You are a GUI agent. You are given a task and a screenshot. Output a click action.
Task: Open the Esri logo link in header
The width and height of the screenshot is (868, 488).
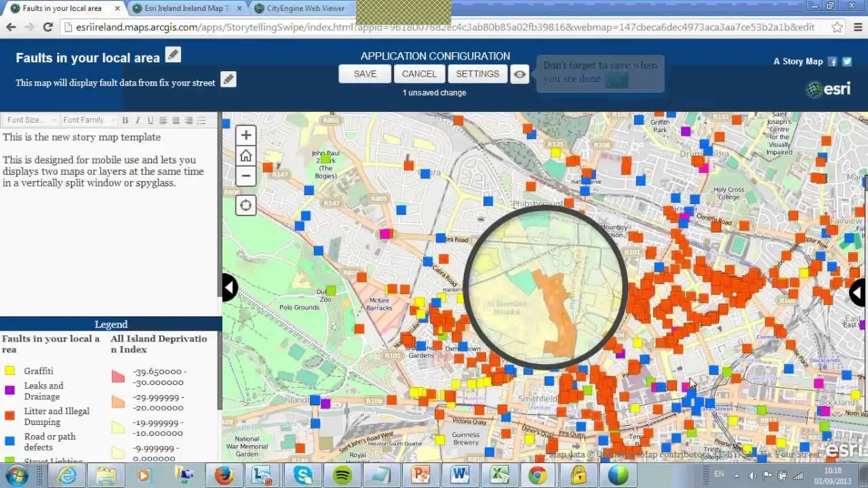tap(828, 89)
